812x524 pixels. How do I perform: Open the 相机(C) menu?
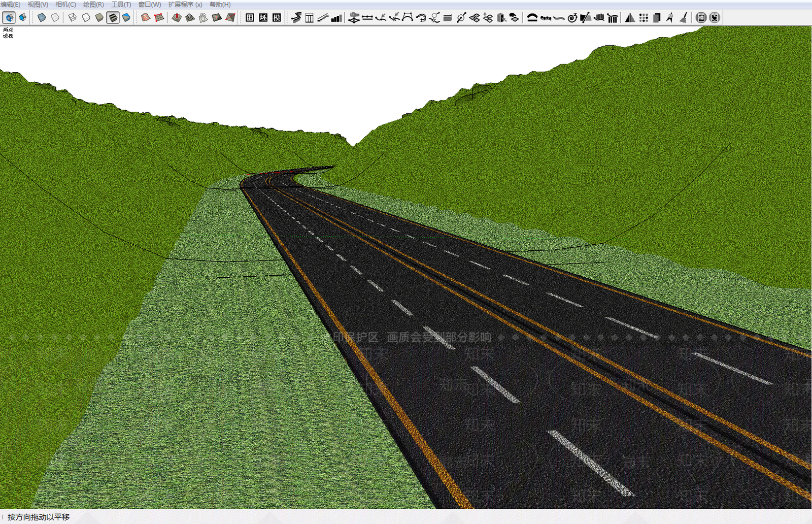click(65, 5)
